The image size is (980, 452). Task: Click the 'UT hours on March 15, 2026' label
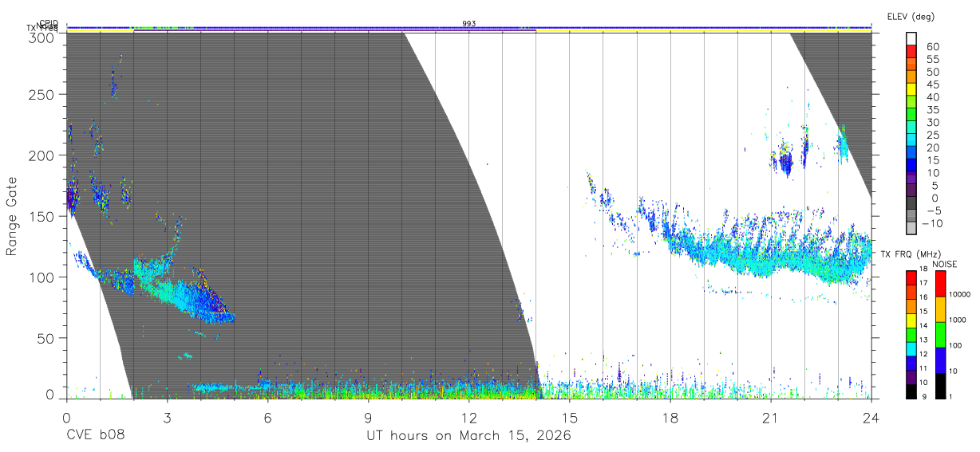point(468,436)
